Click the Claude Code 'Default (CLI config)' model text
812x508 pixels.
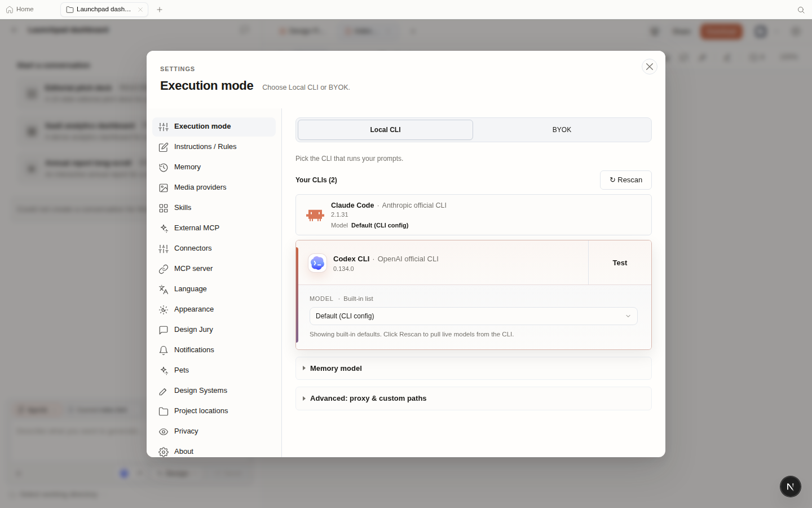point(379,225)
